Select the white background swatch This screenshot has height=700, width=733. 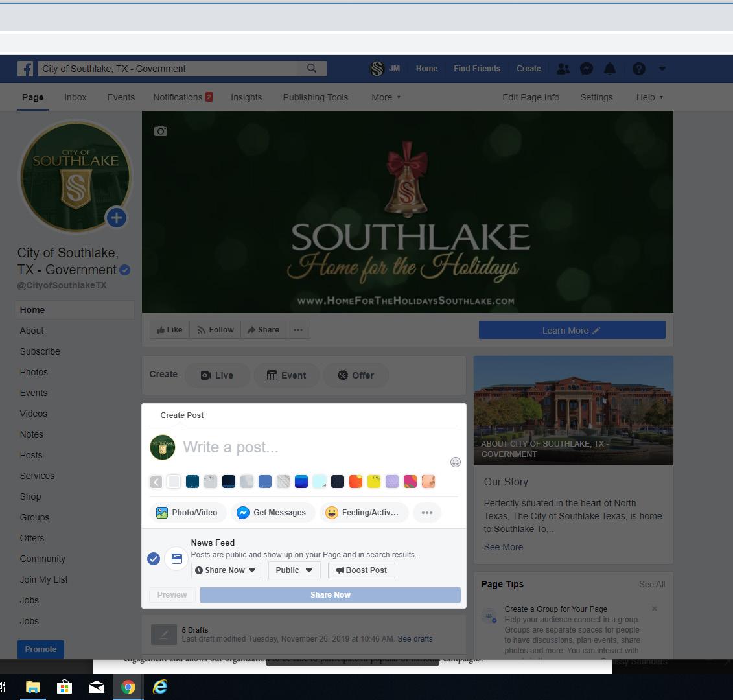point(174,482)
